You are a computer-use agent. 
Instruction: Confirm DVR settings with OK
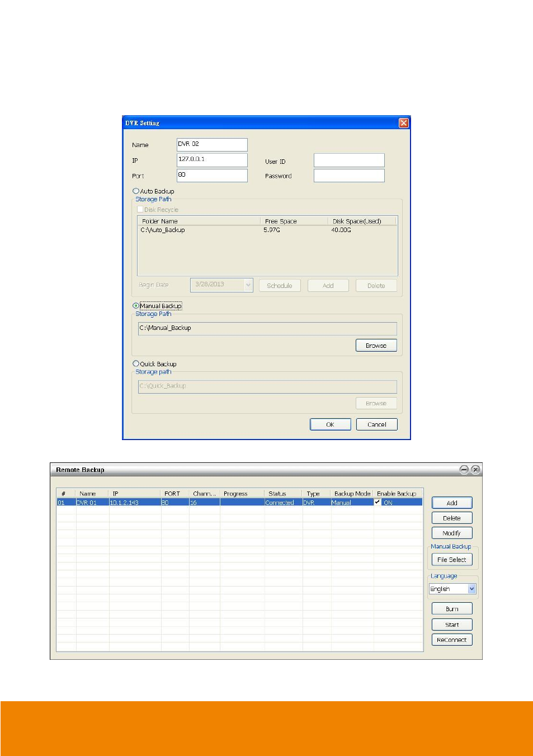(331, 424)
